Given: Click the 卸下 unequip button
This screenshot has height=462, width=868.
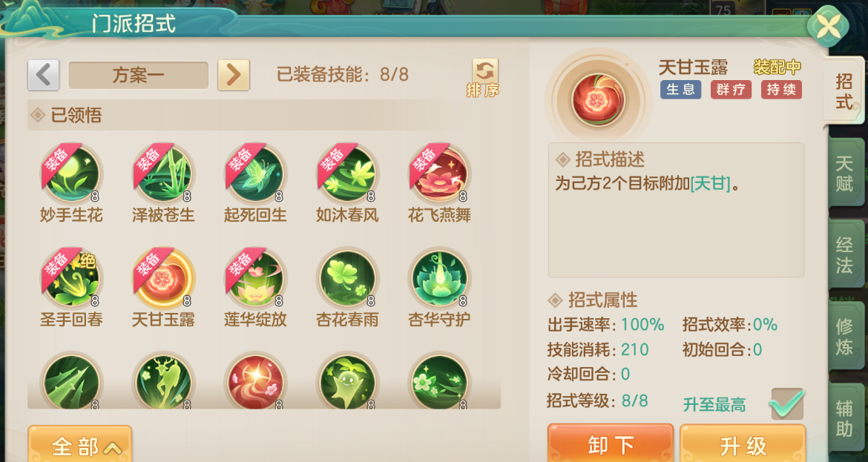Looking at the screenshot, I should click(x=611, y=443).
